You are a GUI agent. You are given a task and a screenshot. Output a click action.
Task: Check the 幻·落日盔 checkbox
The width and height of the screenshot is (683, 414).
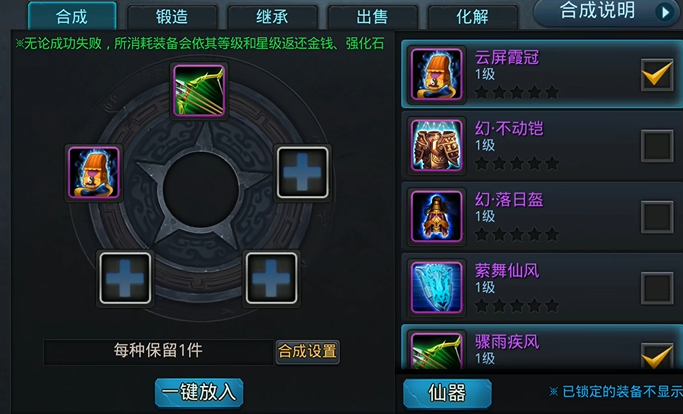(657, 217)
